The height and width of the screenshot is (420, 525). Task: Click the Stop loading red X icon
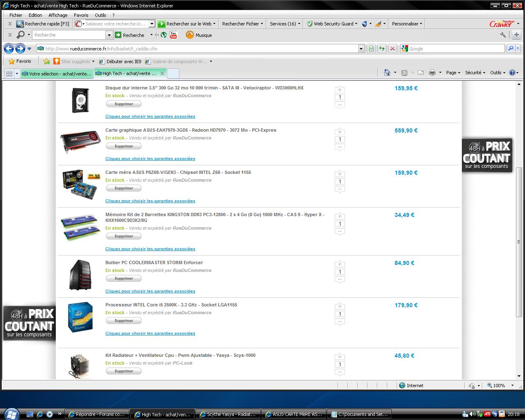[393, 49]
